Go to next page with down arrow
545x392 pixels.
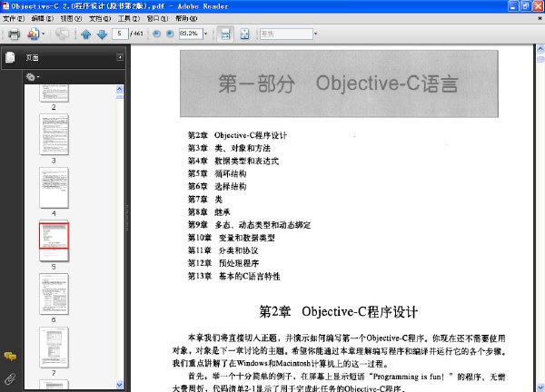point(102,34)
